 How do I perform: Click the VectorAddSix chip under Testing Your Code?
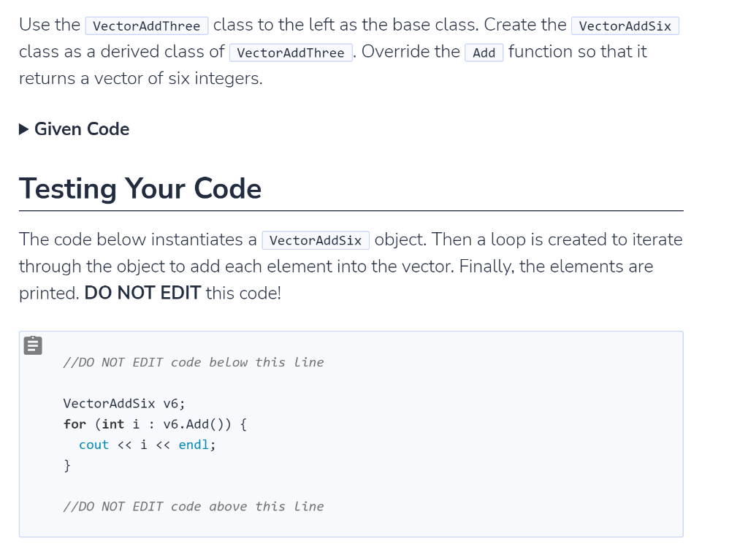tap(316, 240)
